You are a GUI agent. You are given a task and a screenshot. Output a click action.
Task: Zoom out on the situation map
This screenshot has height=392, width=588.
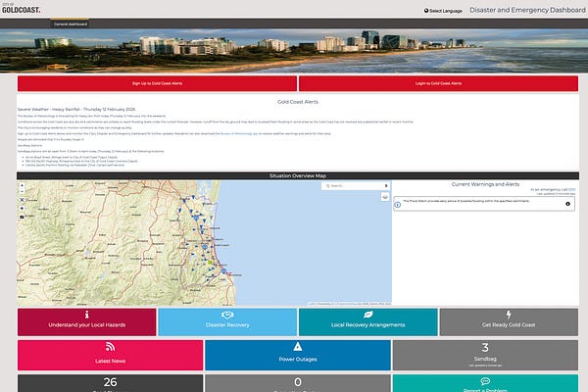click(22, 192)
